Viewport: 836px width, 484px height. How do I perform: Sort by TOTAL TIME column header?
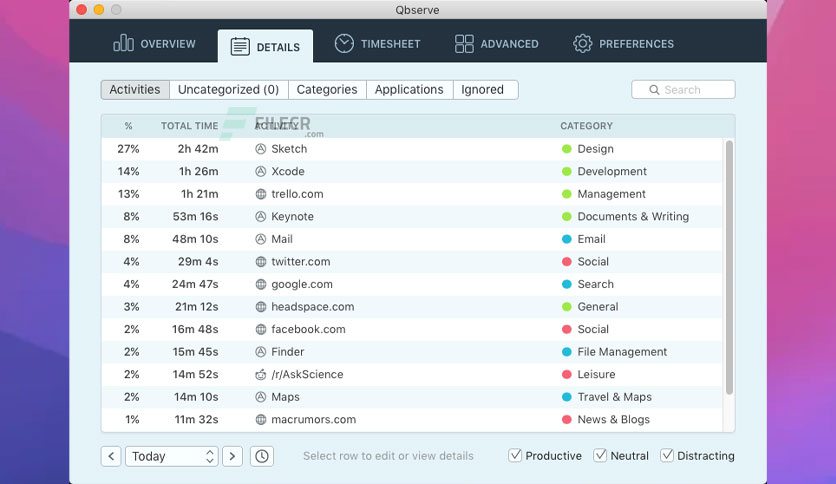tap(190, 126)
